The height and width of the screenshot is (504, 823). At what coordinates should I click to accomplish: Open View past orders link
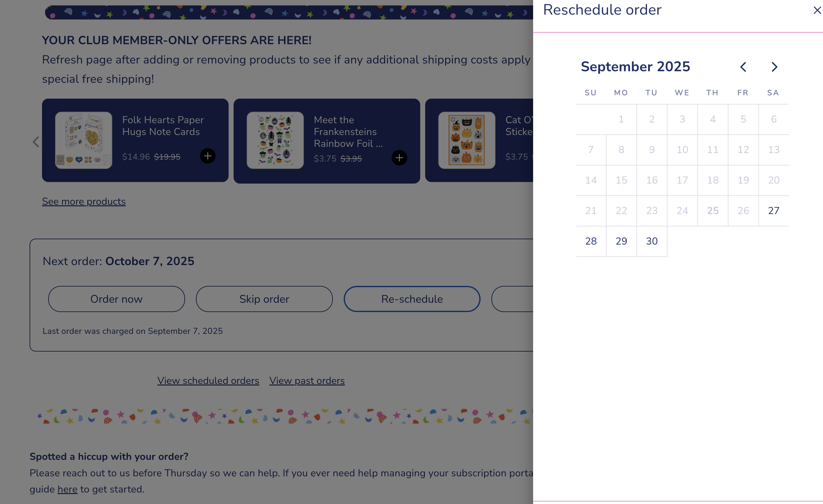pos(307,380)
